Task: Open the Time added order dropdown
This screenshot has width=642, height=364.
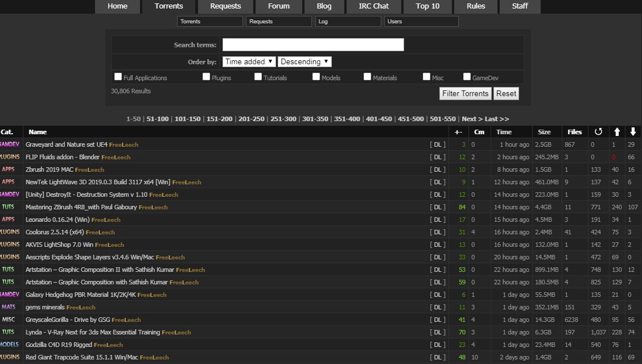Action: (x=249, y=62)
